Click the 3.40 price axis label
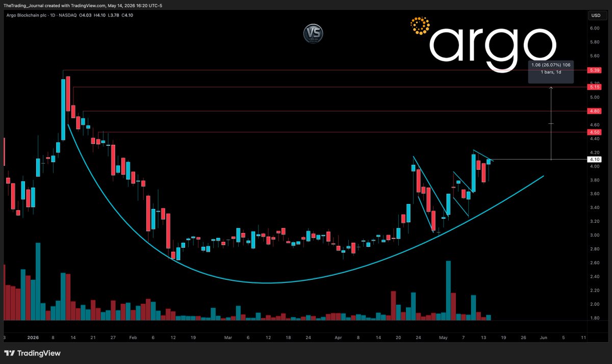This screenshot has width=612, height=364. tap(595, 207)
